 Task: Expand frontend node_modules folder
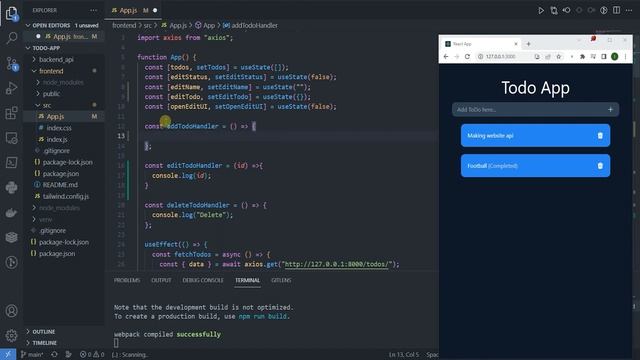click(63, 82)
